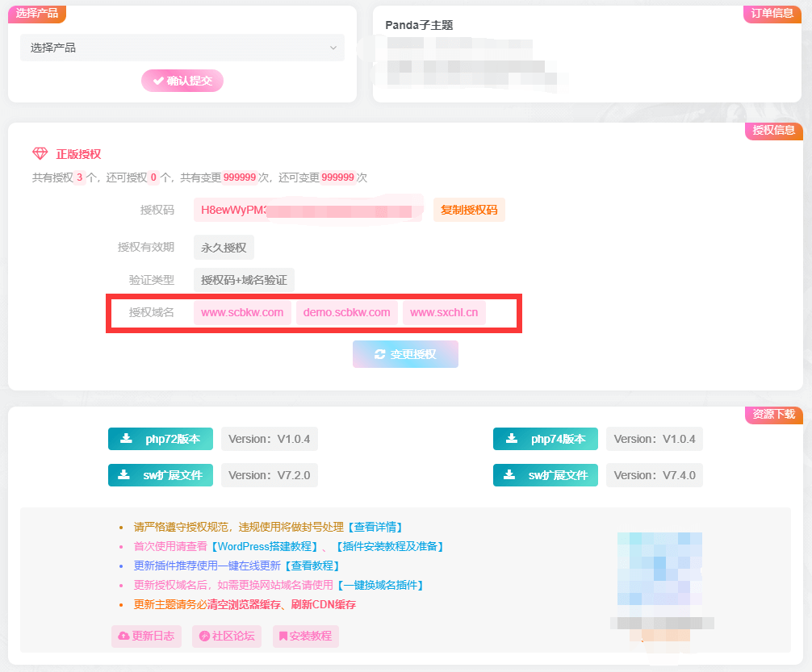Viewport: 812px width, 672px height.
Task: Click the 更新主题请务必清空浏览器缓存 notice
Action: (x=245, y=605)
